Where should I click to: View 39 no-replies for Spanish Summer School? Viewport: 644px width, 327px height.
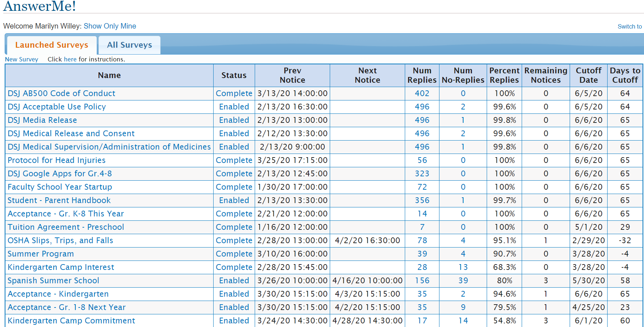pyautogui.click(x=463, y=281)
